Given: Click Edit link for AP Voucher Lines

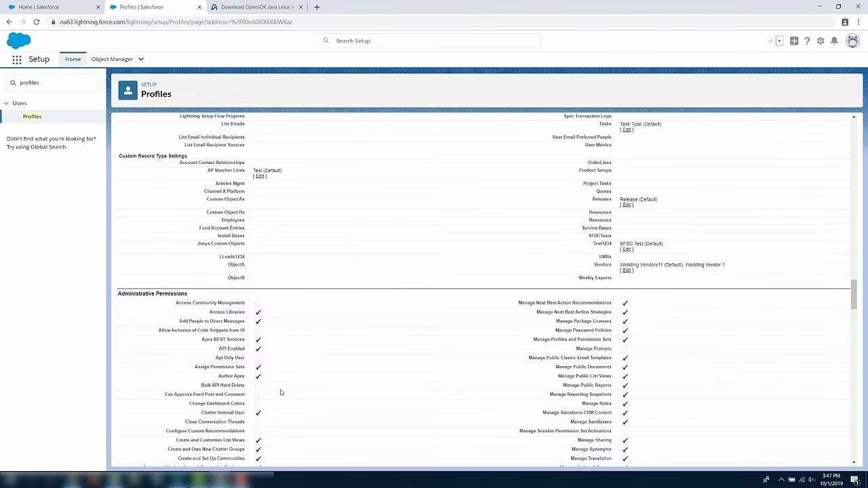Looking at the screenshot, I should click(260, 176).
